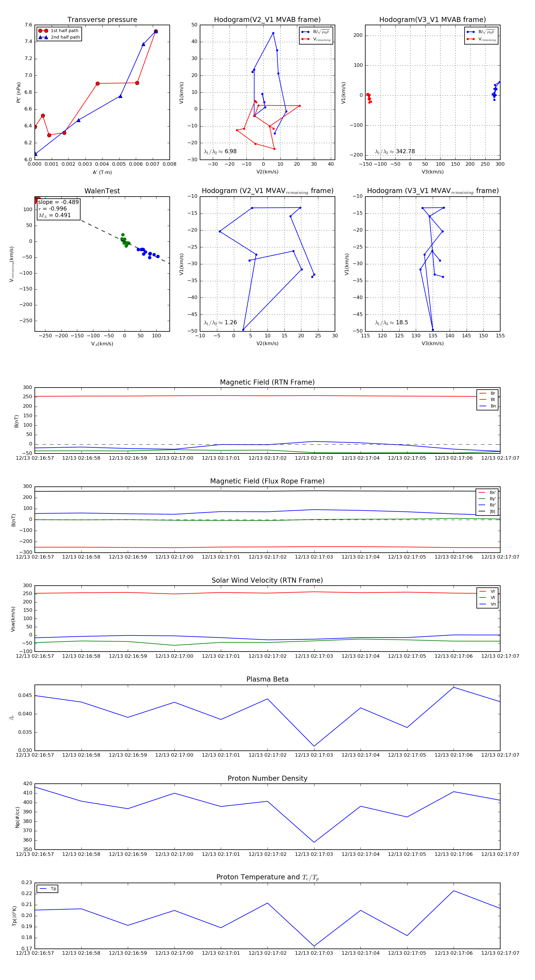Click the plasma beta minimum at 02:17:03
This screenshot has width=535, height=980.
pyautogui.click(x=314, y=746)
